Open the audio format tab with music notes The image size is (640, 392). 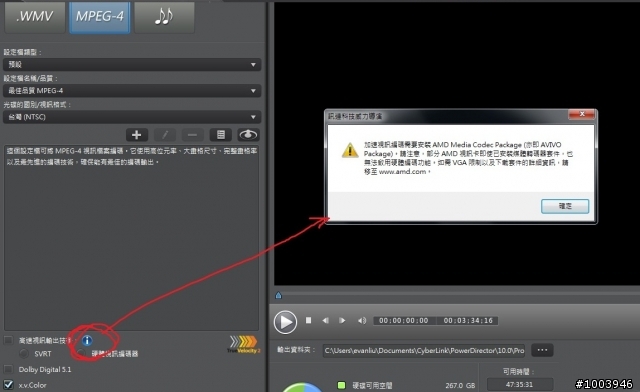pos(164,17)
